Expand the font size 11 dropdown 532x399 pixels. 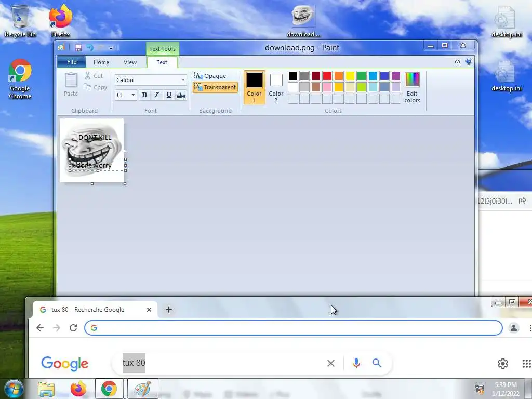[133, 95]
